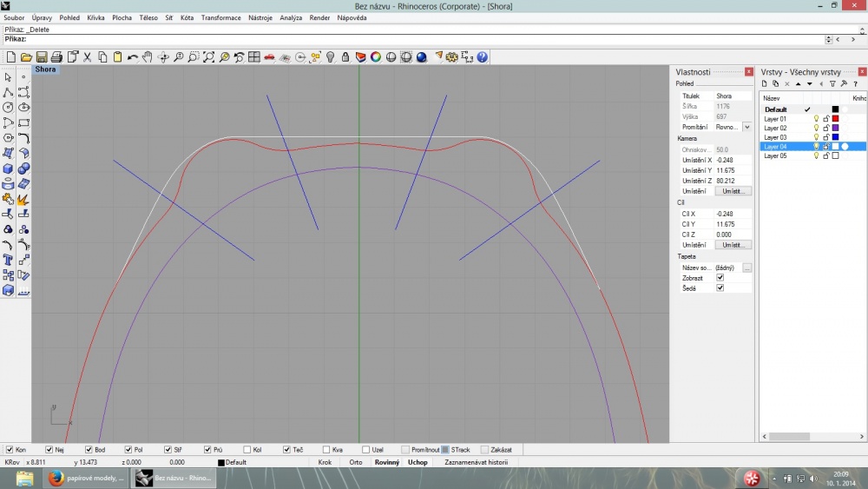Open the Render menu
The image size is (868, 489).
tap(319, 17)
